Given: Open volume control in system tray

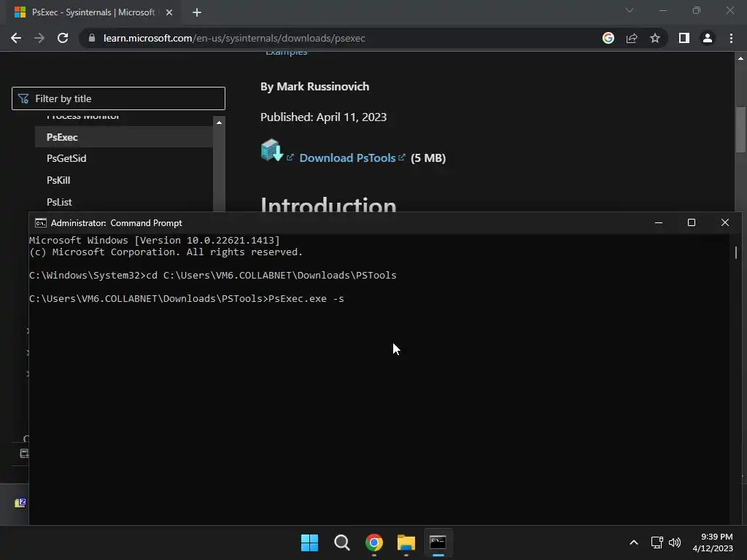Looking at the screenshot, I should (x=675, y=542).
